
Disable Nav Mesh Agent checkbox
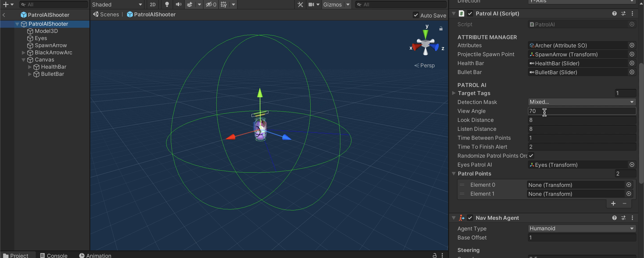click(470, 218)
